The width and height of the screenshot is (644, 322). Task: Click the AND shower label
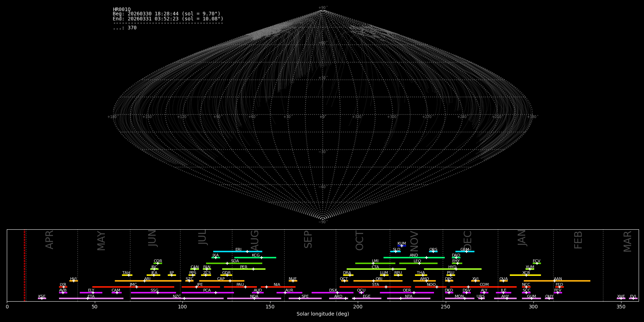pos(414,255)
